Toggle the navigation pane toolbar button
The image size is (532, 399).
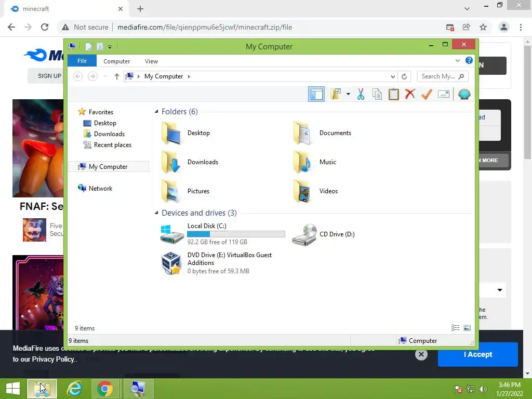[316, 95]
